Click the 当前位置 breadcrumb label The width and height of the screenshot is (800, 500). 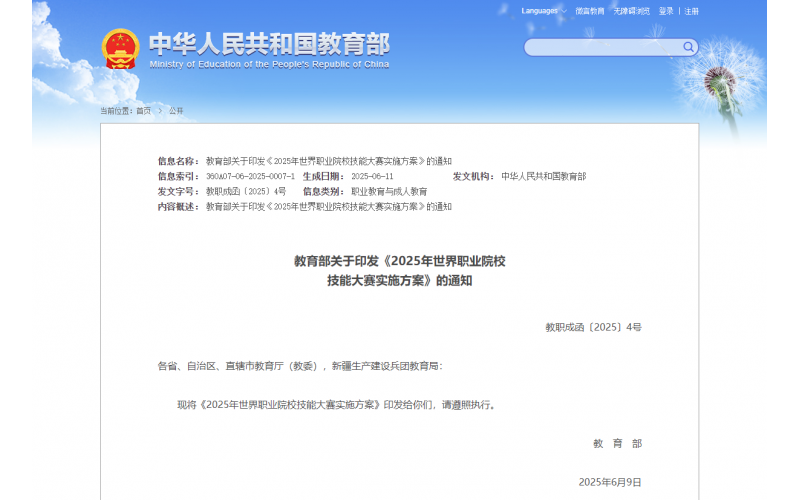tap(116, 111)
